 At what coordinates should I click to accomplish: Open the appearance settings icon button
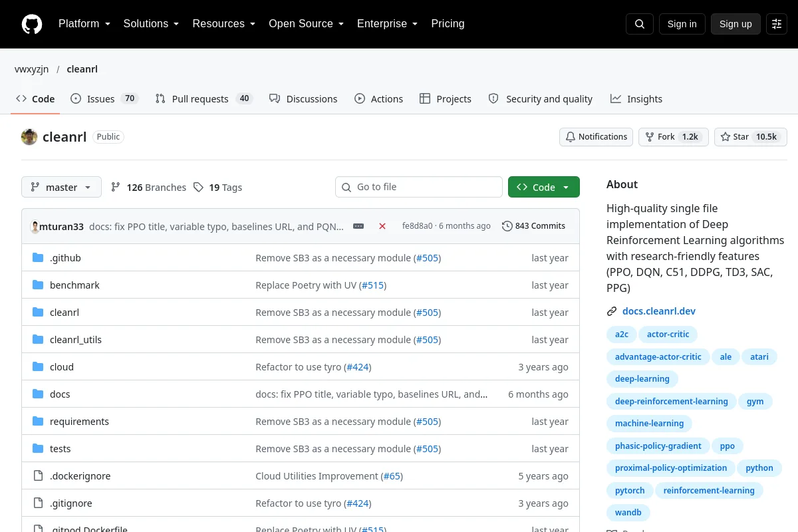(x=777, y=24)
